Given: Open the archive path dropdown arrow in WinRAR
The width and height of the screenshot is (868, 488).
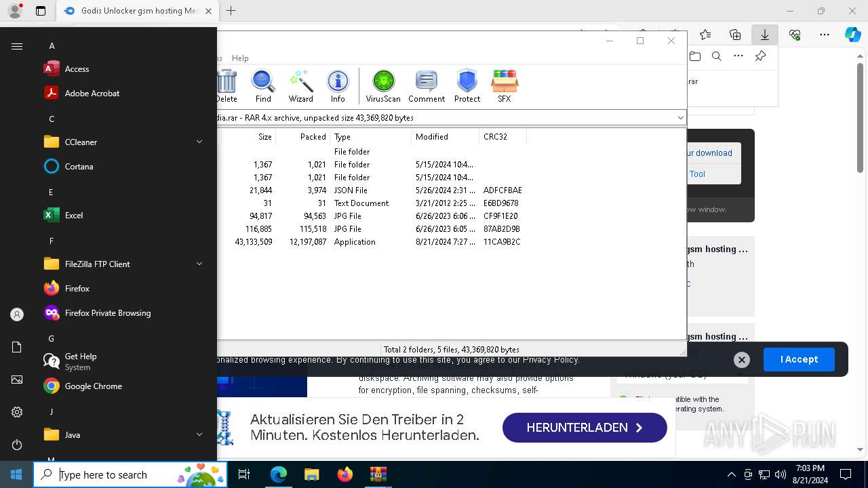Looking at the screenshot, I should [680, 118].
